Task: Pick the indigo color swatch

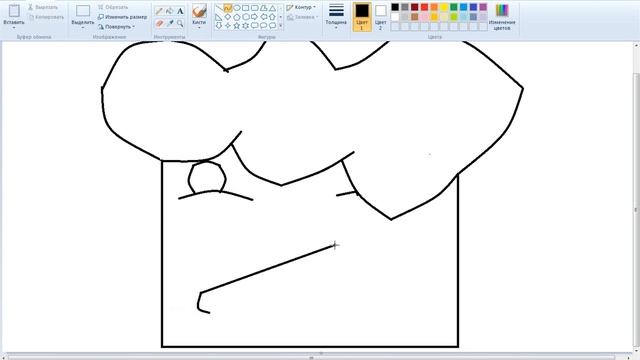Action: (473, 7)
